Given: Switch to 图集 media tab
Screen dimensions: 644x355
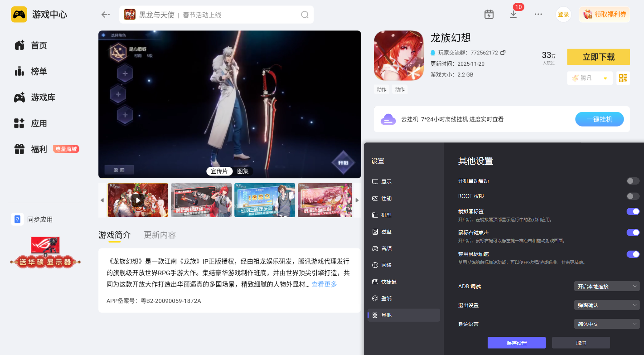Looking at the screenshot, I should [x=243, y=171].
